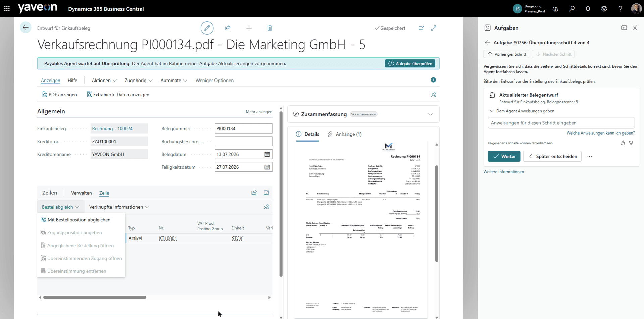The image size is (644, 319).
Task: Open the help question mark
Action: (620, 9)
